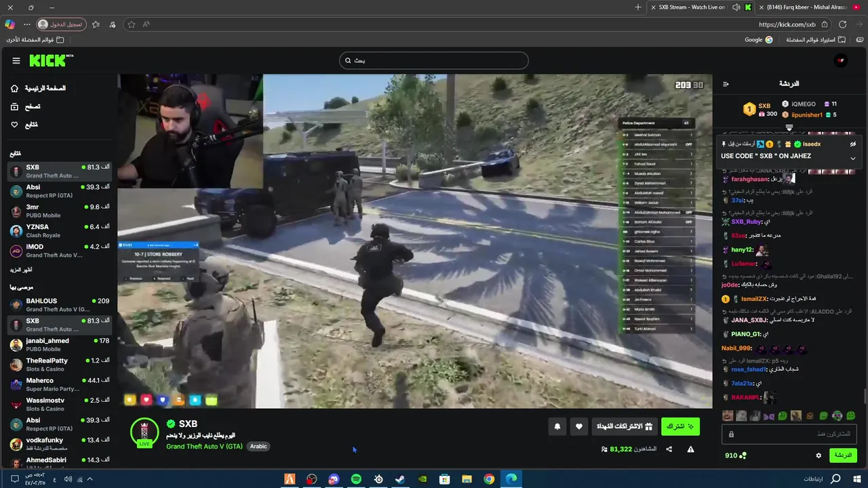Image resolution: width=868 pixels, height=488 pixels.
Task: Open the Kick hamburger sidebar menu
Action: (x=16, y=60)
